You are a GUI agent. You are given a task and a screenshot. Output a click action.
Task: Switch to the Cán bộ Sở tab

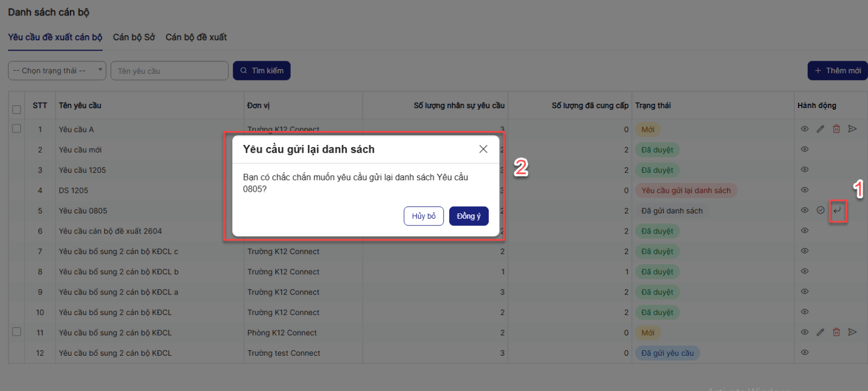pos(133,37)
